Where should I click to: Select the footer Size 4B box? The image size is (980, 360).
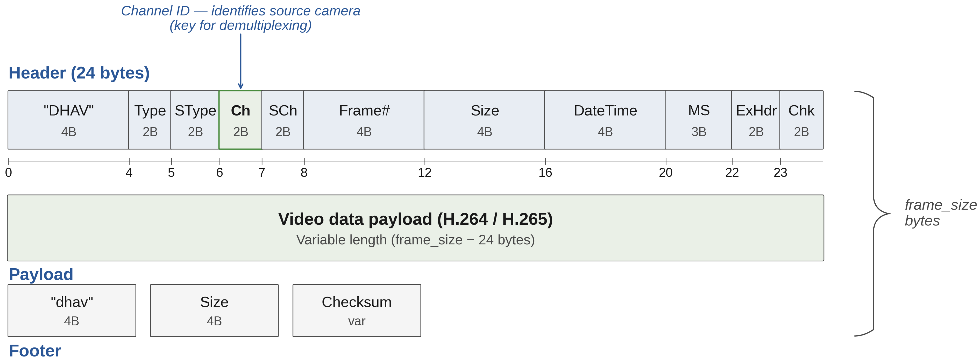(214, 311)
